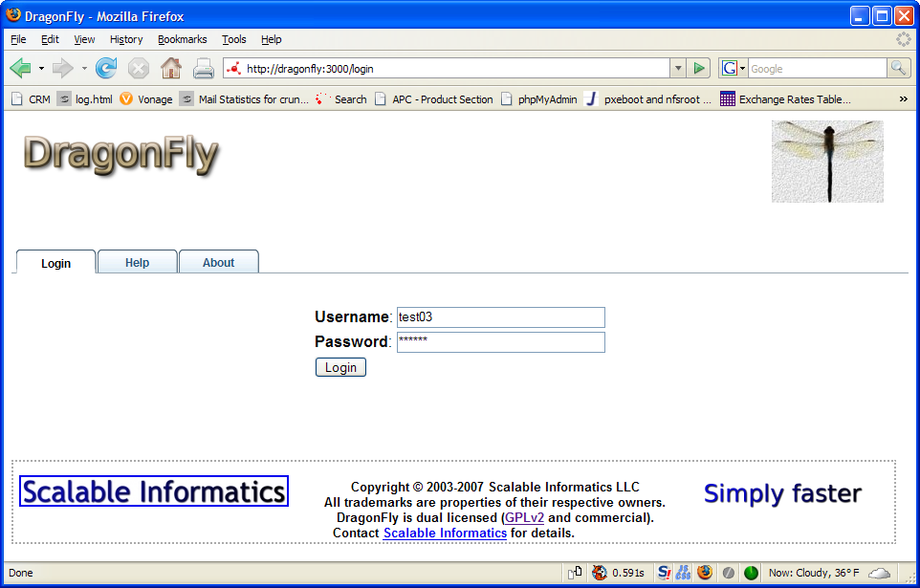Minimize the Firefox window
Image resolution: width=920 pixels, height=588 pixels.
(860, 16)
